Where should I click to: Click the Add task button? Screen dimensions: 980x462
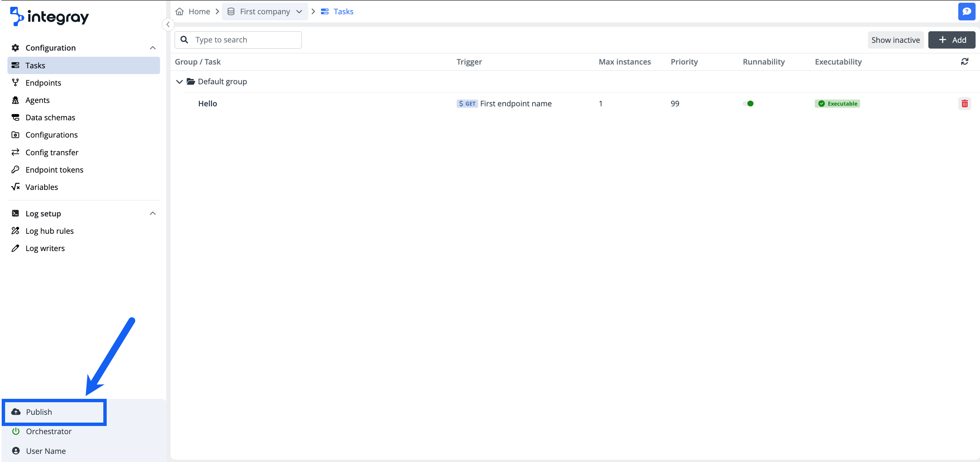point(951,40)
